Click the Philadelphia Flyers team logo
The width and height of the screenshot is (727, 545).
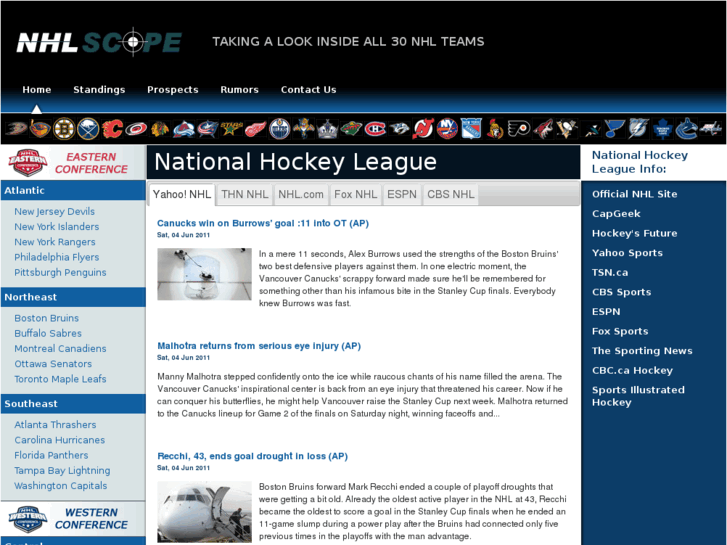click(519, 128)
